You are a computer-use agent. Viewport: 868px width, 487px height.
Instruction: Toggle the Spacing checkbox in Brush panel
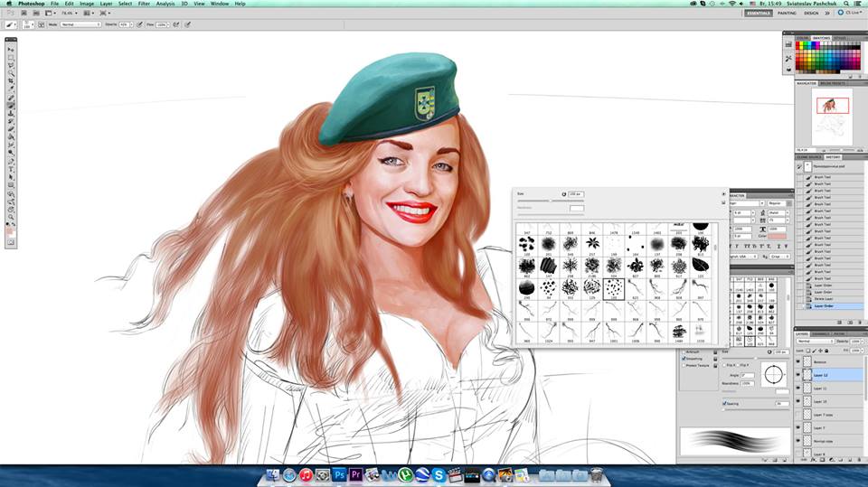point(724,404)
